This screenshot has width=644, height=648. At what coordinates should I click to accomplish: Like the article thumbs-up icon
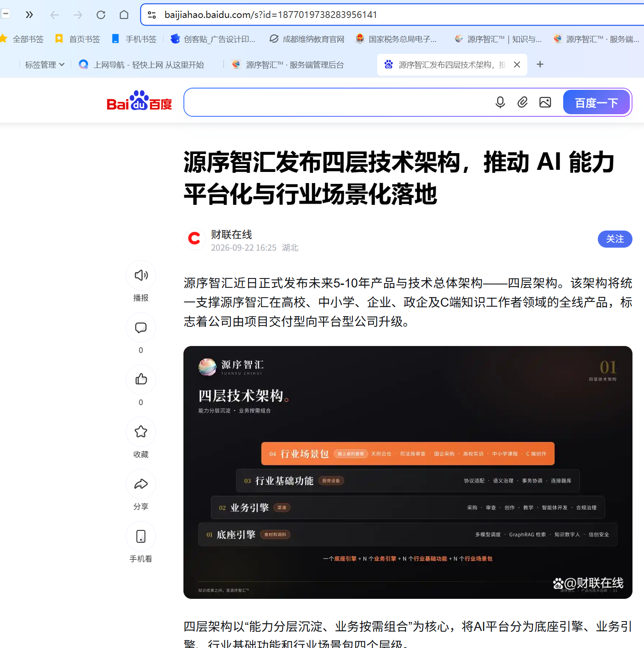click(x=141, y=379)
